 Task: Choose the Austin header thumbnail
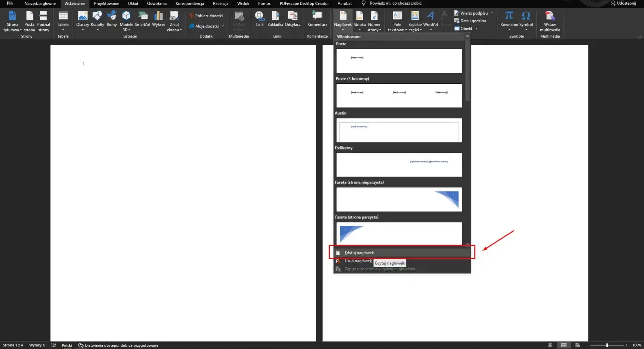pyautogui.click(x=398, y=130)
